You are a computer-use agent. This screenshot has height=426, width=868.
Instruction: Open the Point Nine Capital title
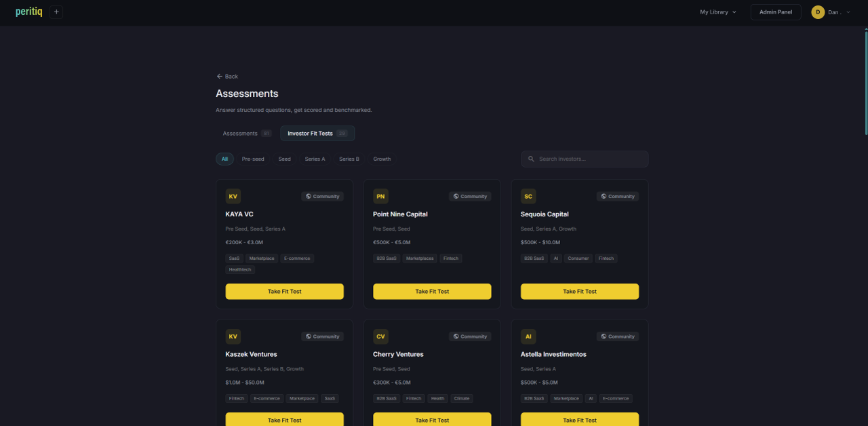[x=400, y=214]
